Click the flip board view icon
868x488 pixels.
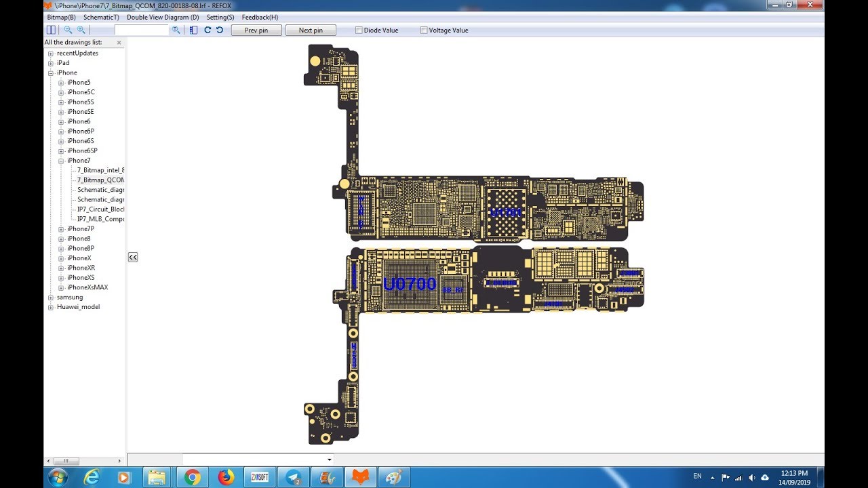tap(194, 30)
